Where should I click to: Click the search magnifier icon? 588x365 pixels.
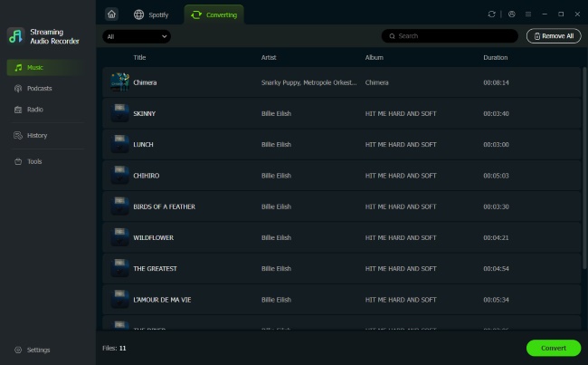pos(392,36)
